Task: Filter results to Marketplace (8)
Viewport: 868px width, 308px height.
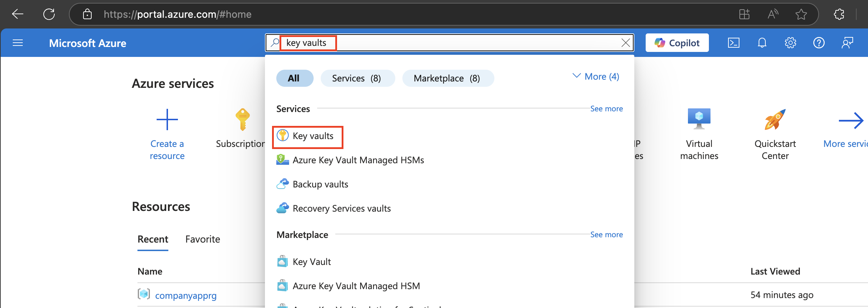Action: point(448,78)
